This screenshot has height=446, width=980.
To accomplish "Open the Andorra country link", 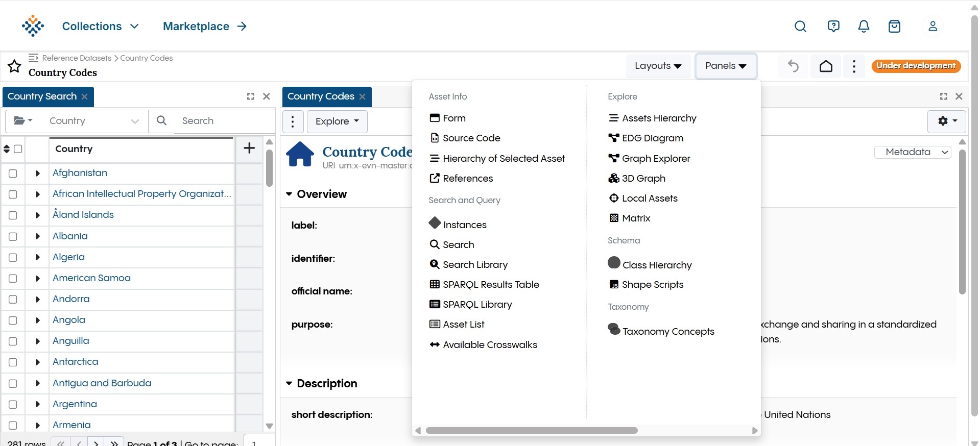I will click(71, 299).
